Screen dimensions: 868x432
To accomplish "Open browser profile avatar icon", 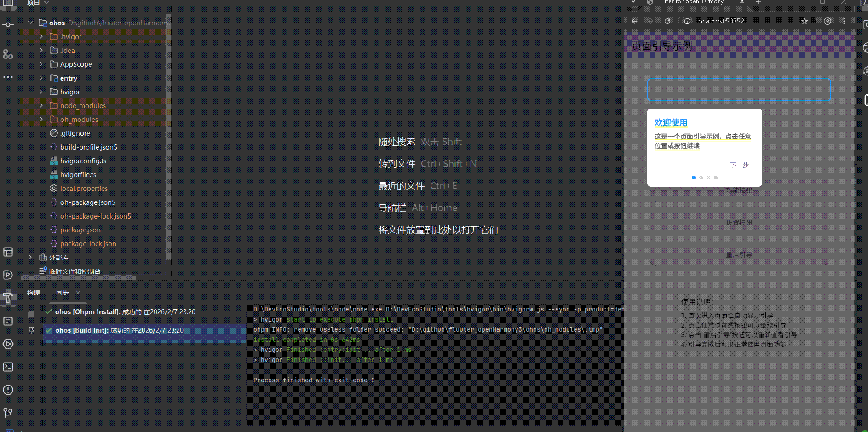I will pyautogui.click(x=828, y=21).
